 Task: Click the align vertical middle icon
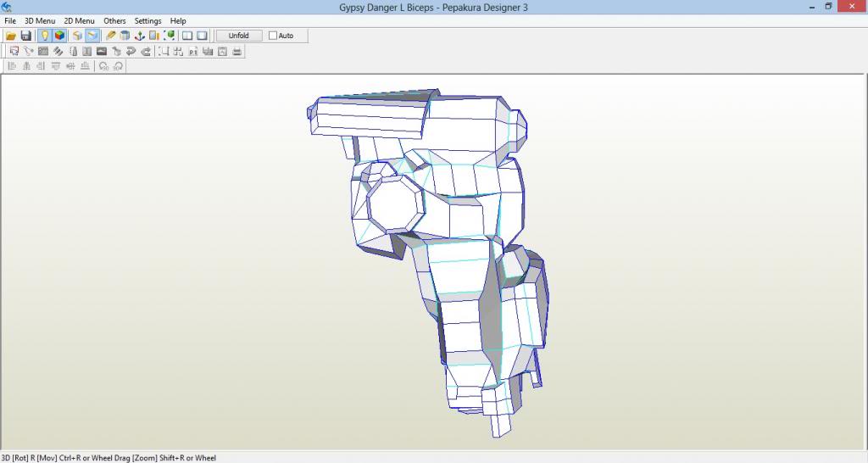point(70,66)
